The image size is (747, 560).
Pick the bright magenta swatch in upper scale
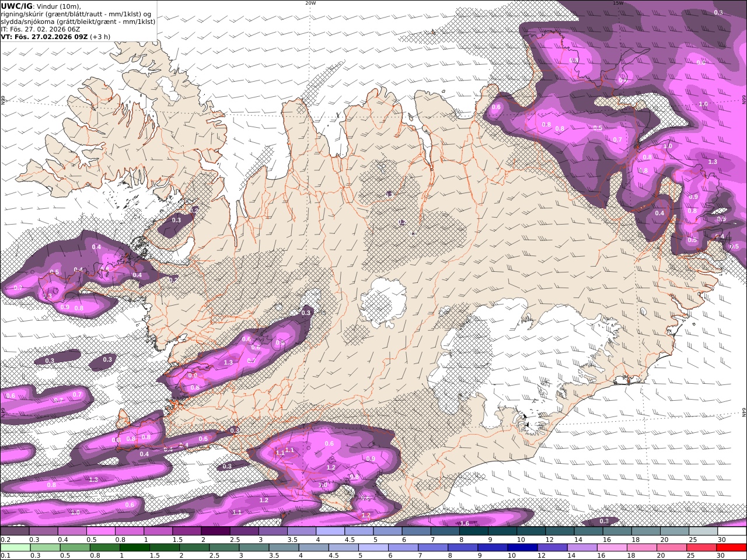tap(100, 531)
